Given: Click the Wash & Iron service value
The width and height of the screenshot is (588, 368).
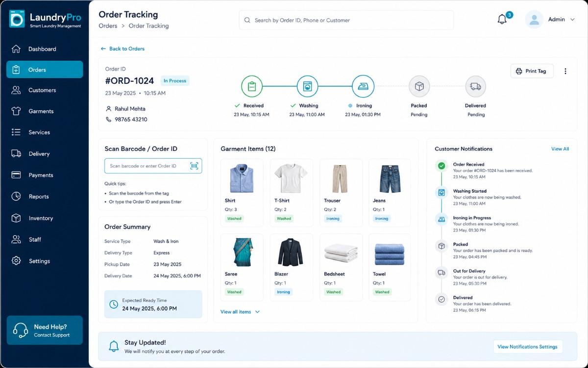Looking at the screenshot, I should click(x=166, y=242).
